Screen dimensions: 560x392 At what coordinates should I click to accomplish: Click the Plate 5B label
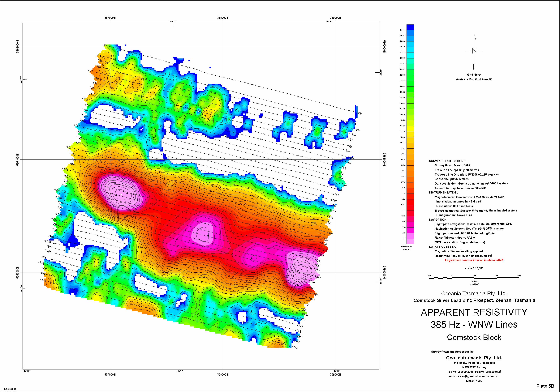[x=545, y=386]
